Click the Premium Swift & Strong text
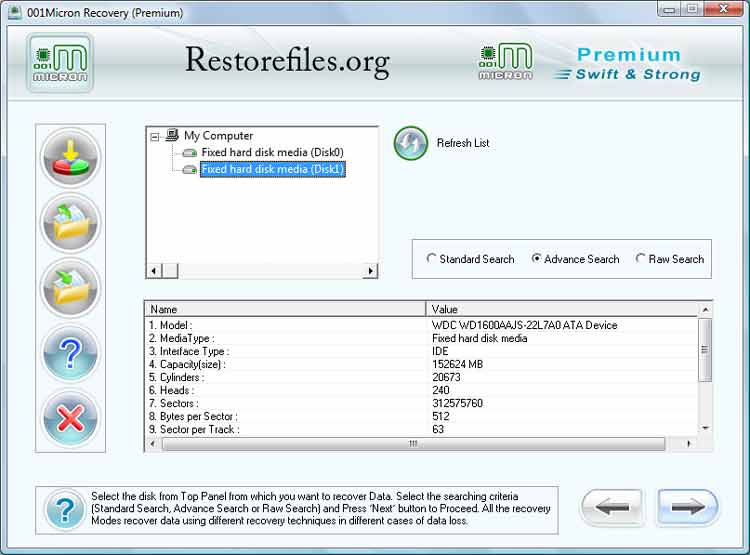The height and width of the screenshot is (555, 750). coord(629,64)
